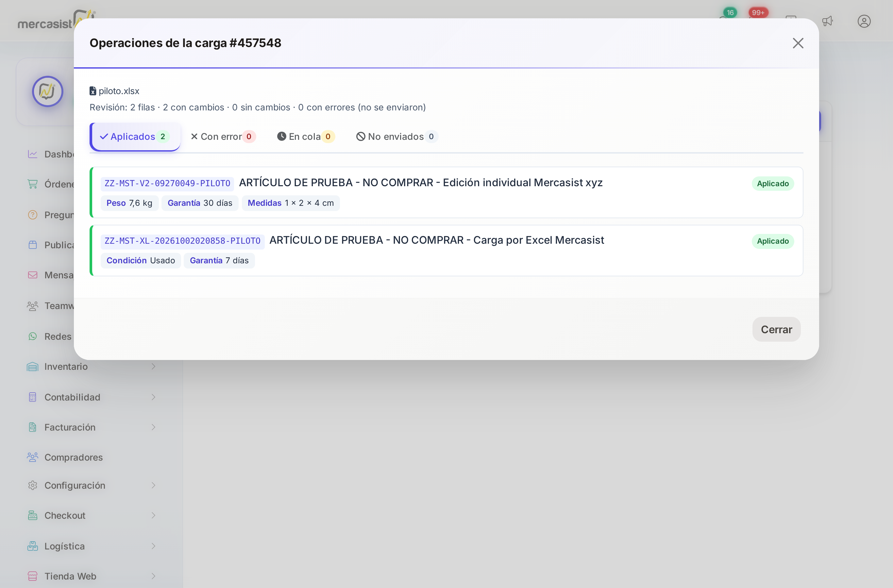Click the Peso 7,6 kg chip

tap(129, 203)
